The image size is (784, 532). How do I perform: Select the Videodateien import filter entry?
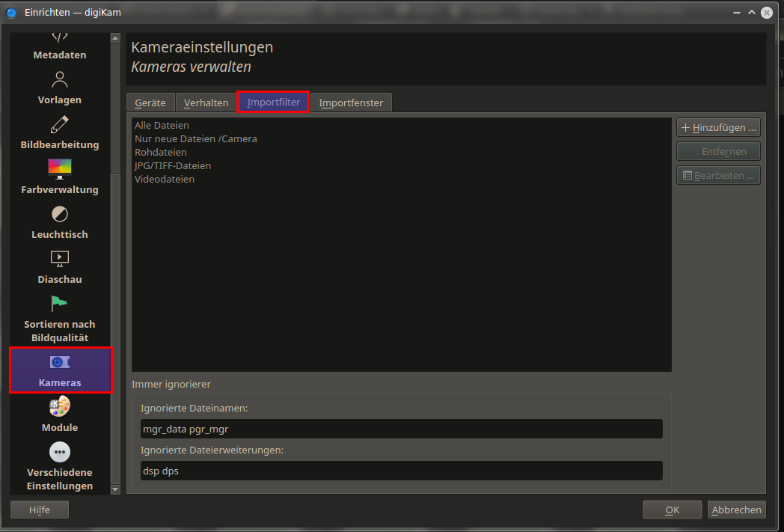(x=165, y=179)
